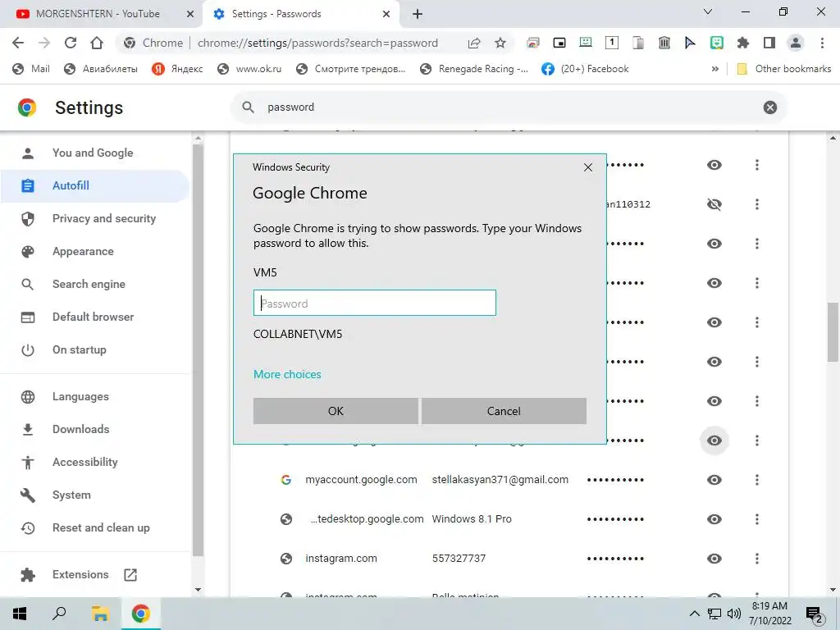The image size is (840, 630).
Task: Open File Explorer from the taskbar
Action: coord(100,614)
